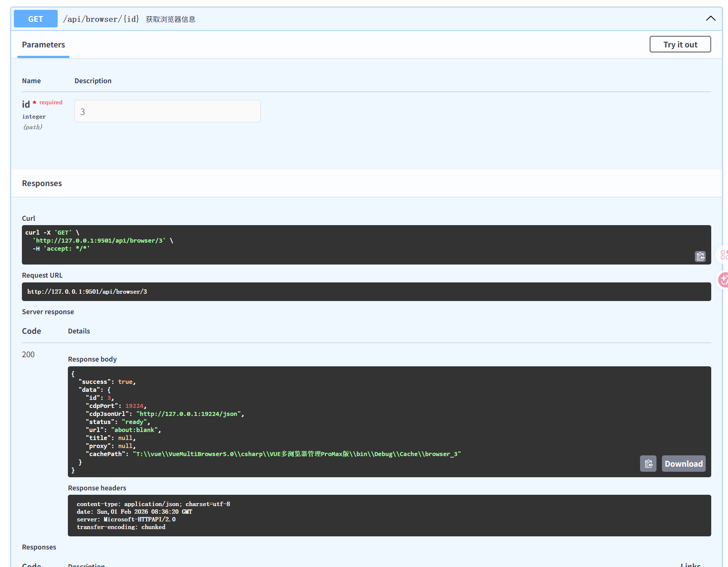Click the blue GET method badge

[36, 19]
